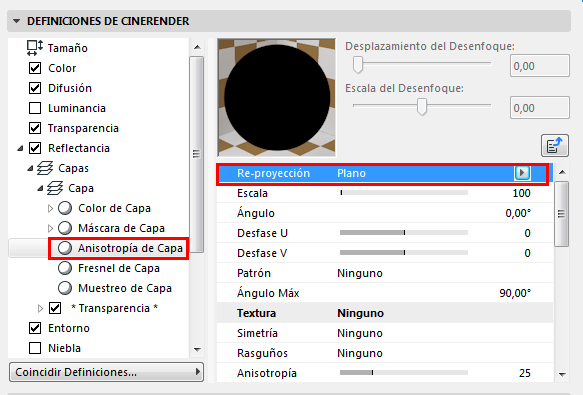Uncheck the Entorno channel checkbox
583x395 pixels.
pyautogui.click(x=35, y=328)
